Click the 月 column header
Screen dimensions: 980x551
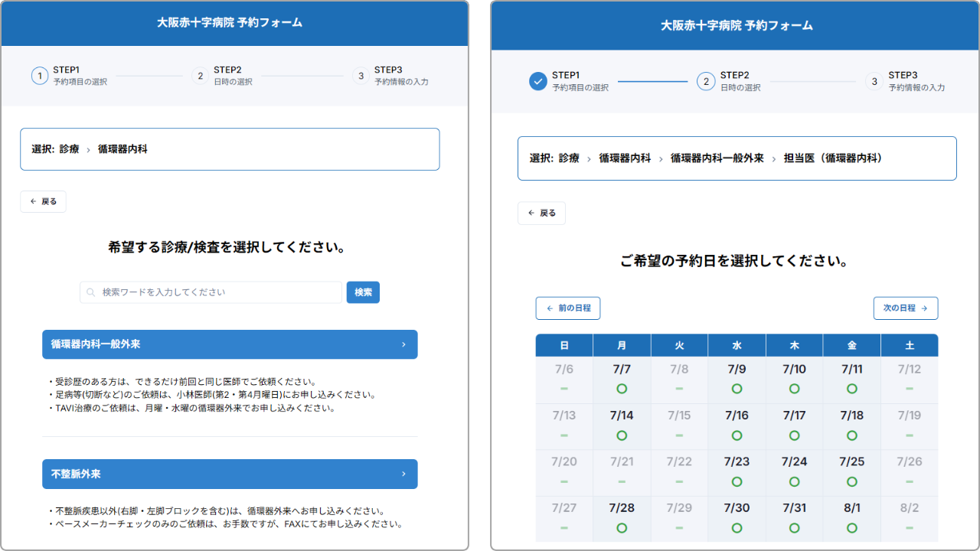coord(622,345)
